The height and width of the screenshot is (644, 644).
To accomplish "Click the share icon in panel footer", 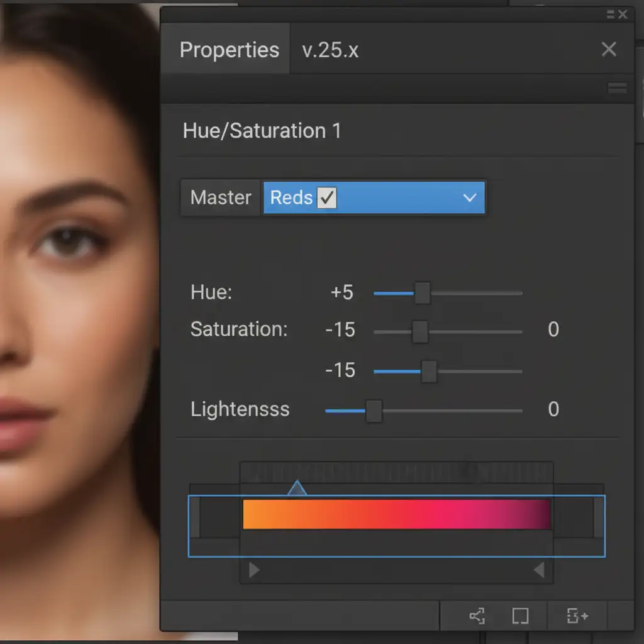I will pos(477,616).
